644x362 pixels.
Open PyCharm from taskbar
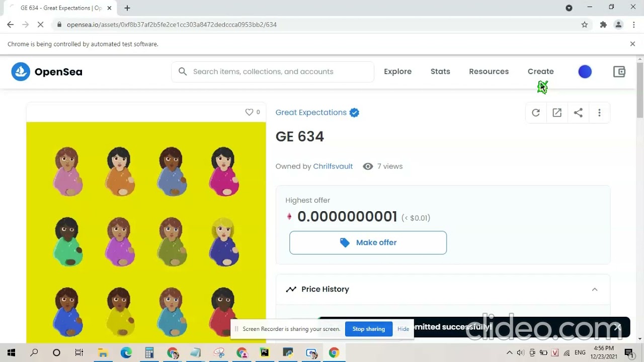pos(265,352)
